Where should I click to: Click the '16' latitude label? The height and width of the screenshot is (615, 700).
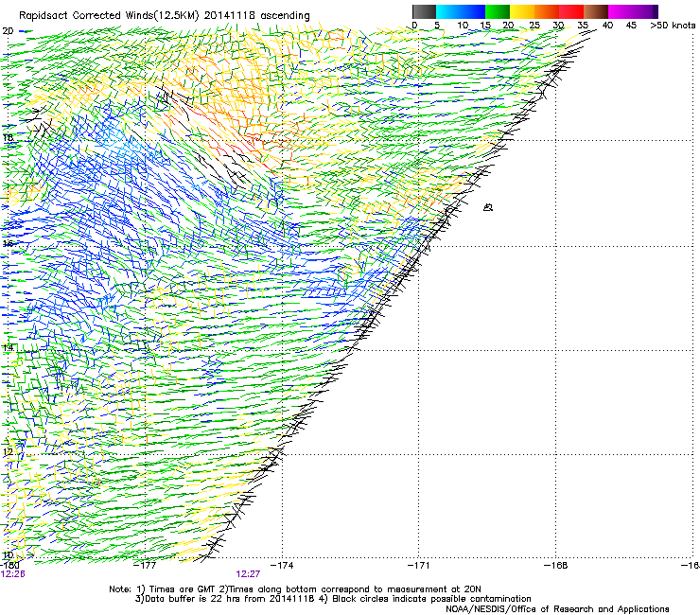click(8, 244)
